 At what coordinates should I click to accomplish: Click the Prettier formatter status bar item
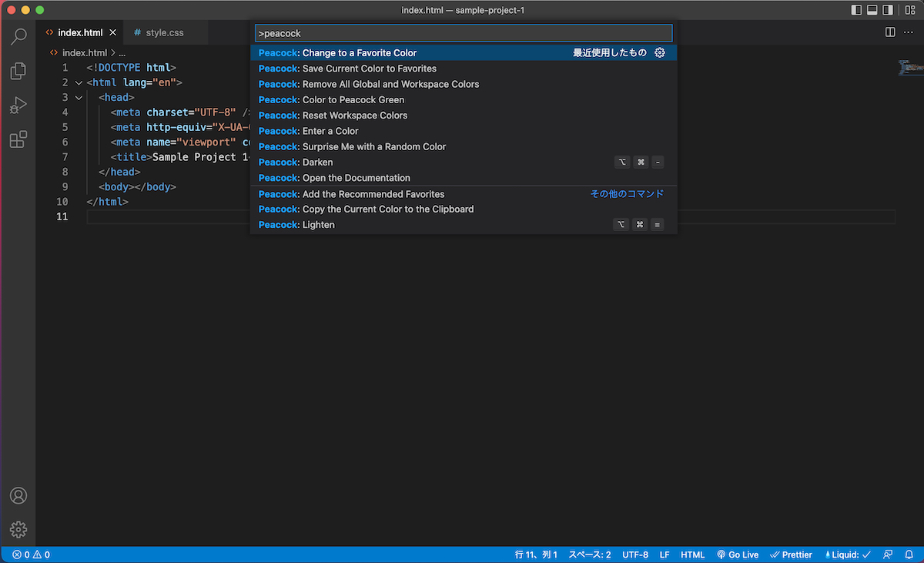pyautogui.click(x=791, y=554)
